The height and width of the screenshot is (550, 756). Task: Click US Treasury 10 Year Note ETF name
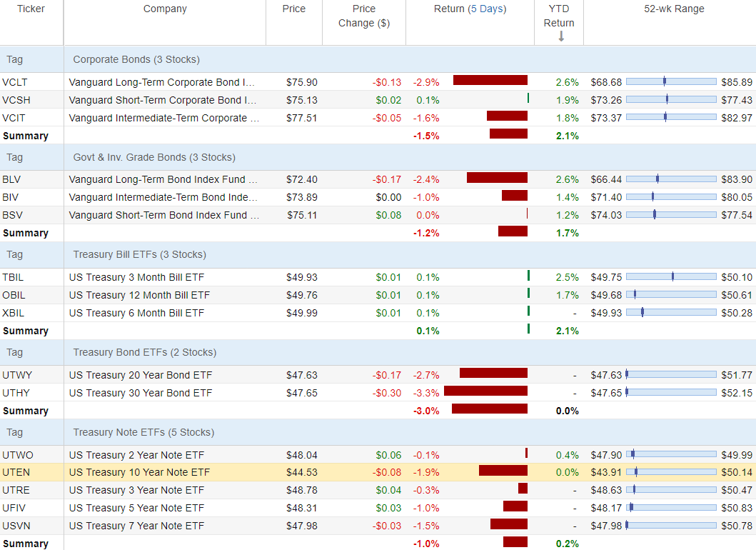click(x=139, y=472)
